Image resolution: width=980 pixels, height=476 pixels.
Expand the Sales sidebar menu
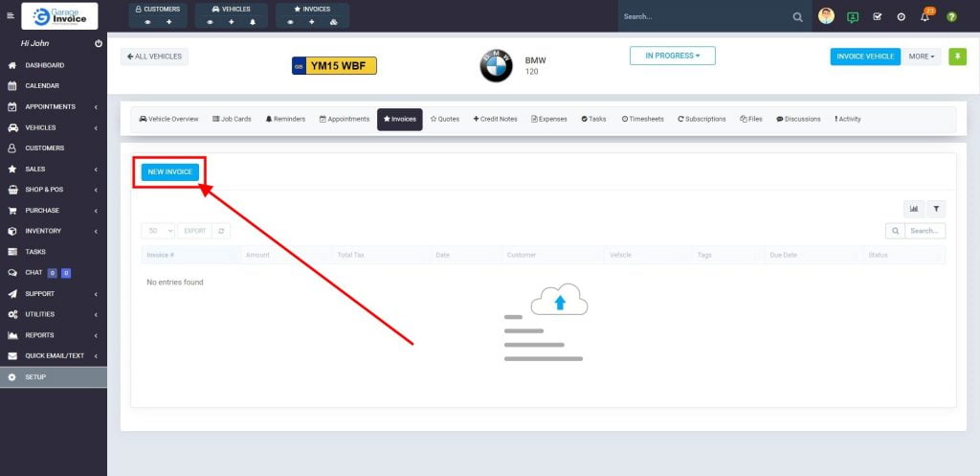54,169
